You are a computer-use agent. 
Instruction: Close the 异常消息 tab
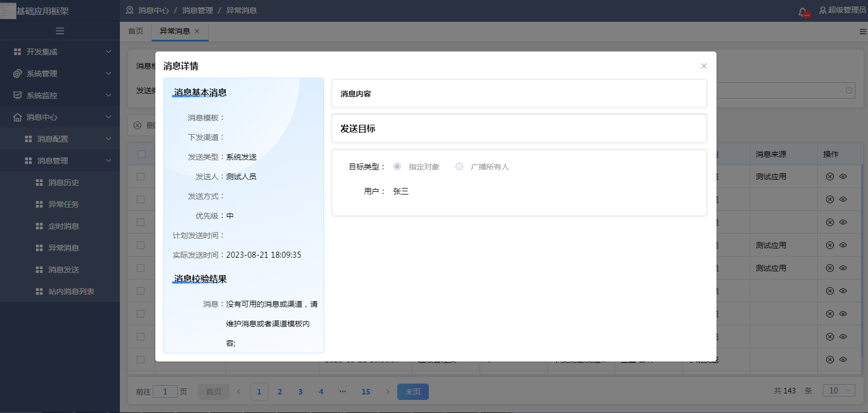(197, 31)
